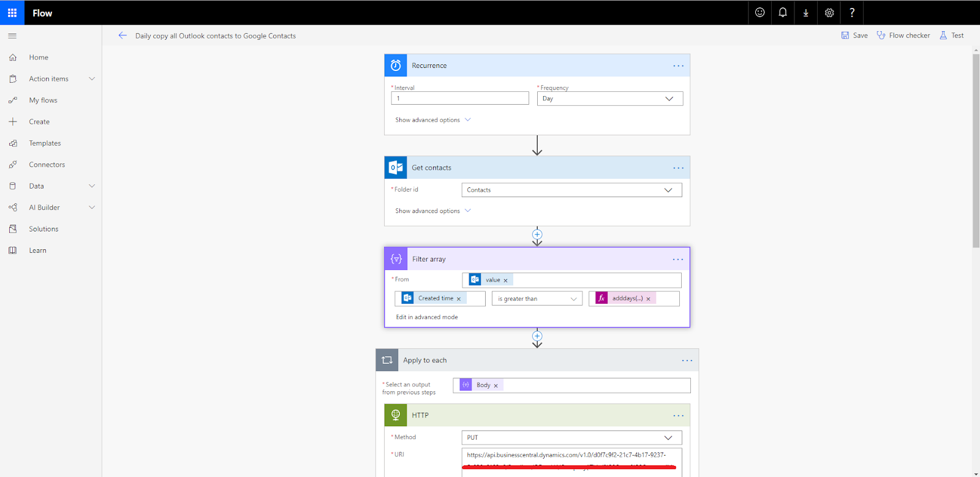Insert step after Get contacts plus

click(537, 235)
